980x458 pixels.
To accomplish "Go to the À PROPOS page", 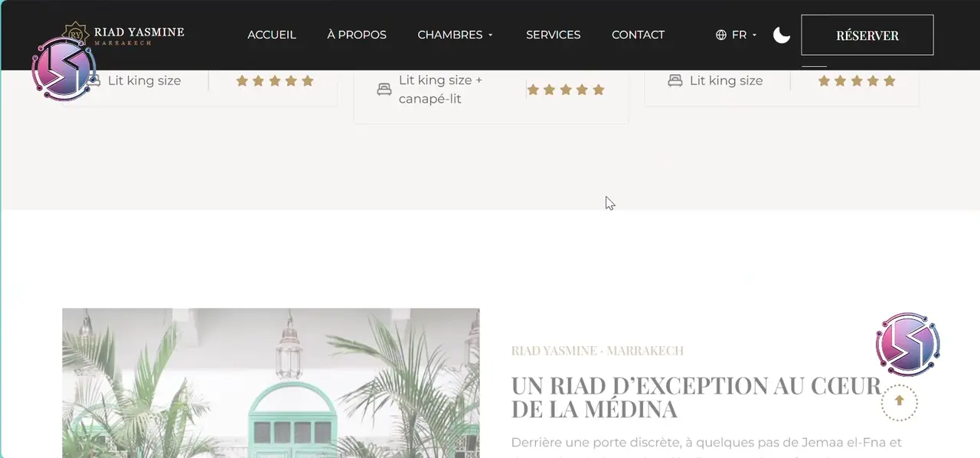I will 357,34.
